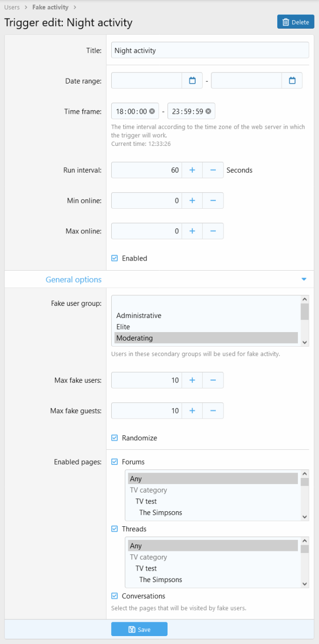
Task: Decrease Max fake guests value
Action: [213, 411]
